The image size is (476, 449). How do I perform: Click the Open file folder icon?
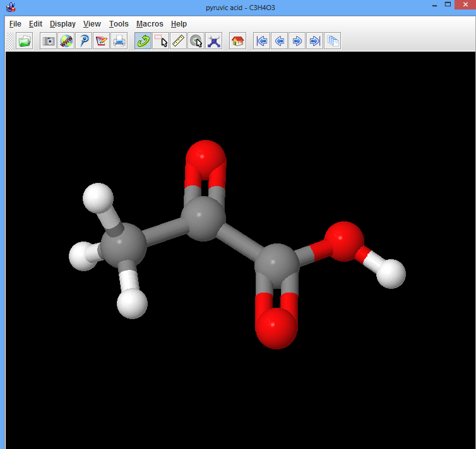[25, 42]
